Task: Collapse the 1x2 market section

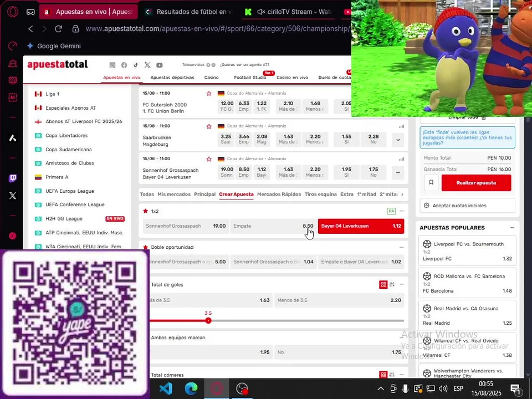Action: coord(402,211)
